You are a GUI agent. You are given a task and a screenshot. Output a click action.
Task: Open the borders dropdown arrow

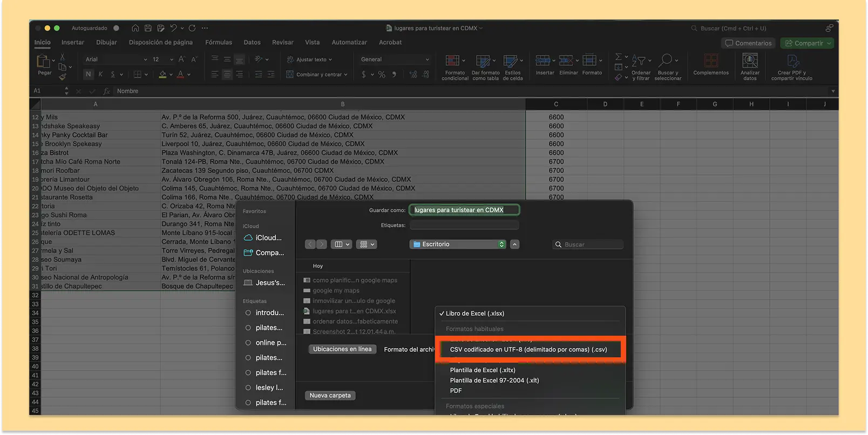click(x=146, y=74)
